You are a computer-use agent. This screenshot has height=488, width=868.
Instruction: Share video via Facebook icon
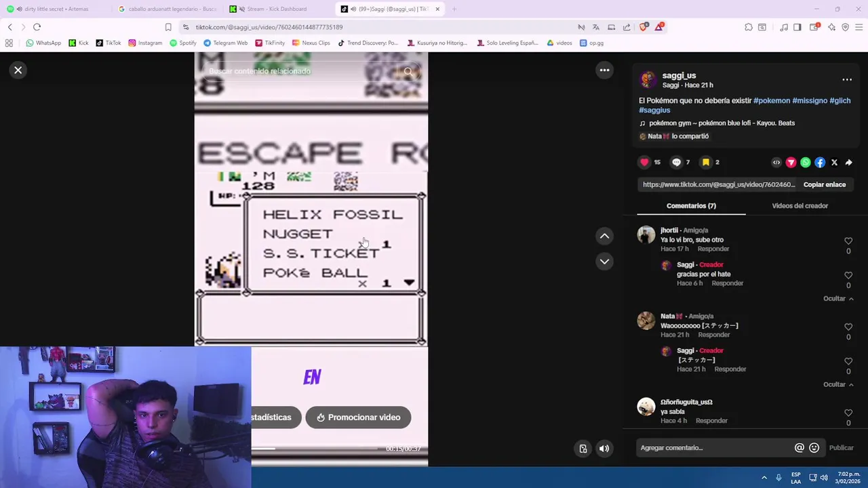(x=820, y=163)
